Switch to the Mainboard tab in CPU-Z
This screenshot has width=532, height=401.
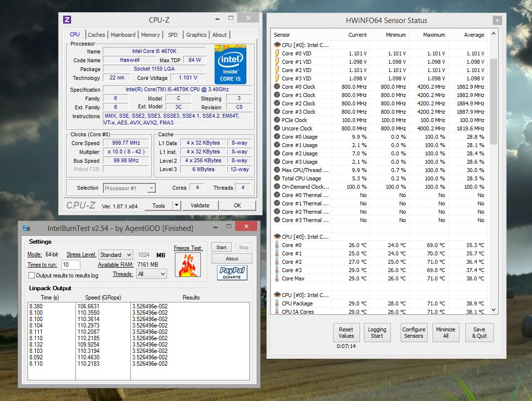pyautogui.click(x=123, y=35)
